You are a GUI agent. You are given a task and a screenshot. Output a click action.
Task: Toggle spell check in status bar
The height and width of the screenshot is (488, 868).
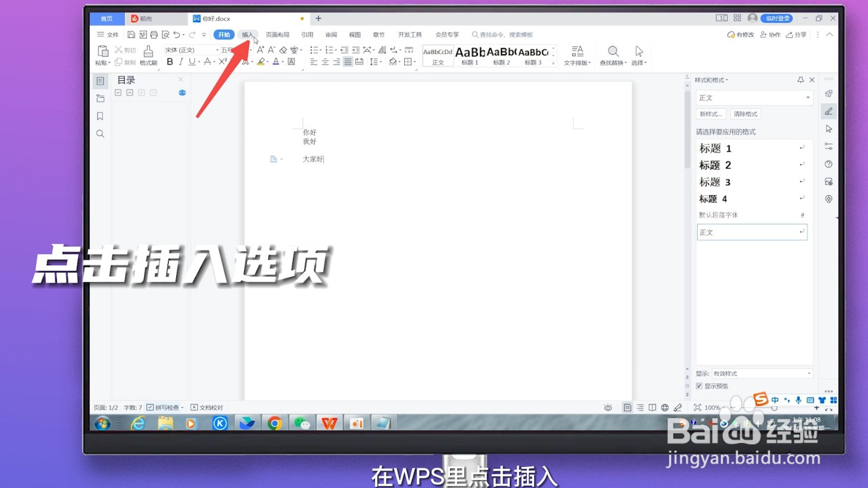point(165,407)
